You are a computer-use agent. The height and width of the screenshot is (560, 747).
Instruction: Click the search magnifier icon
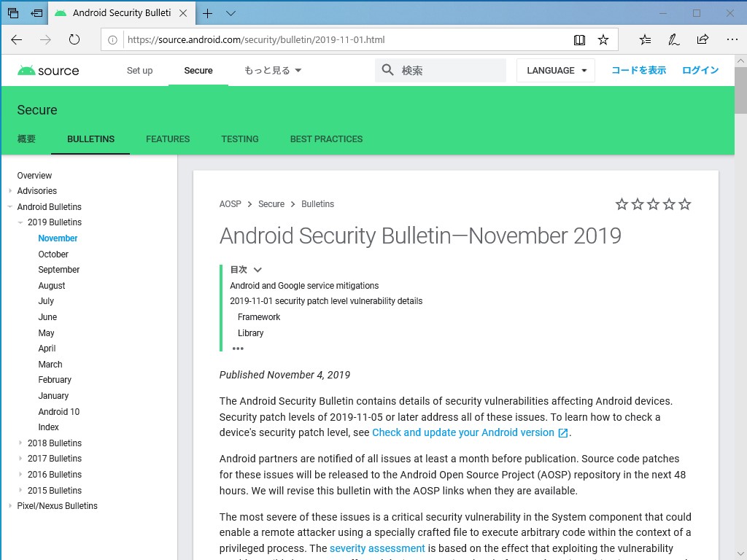pos(387,70)
